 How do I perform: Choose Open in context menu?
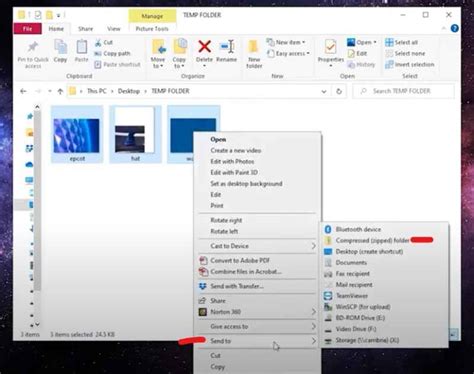coord(218,139)
